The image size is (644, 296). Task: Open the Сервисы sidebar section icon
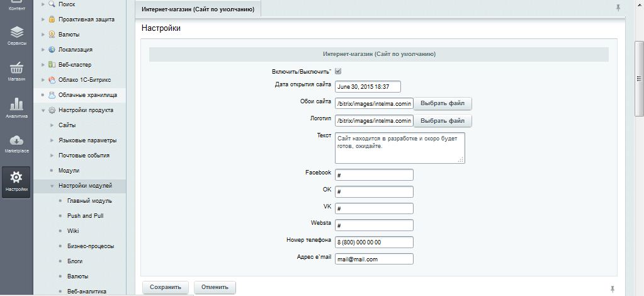[x=17, y=33]
